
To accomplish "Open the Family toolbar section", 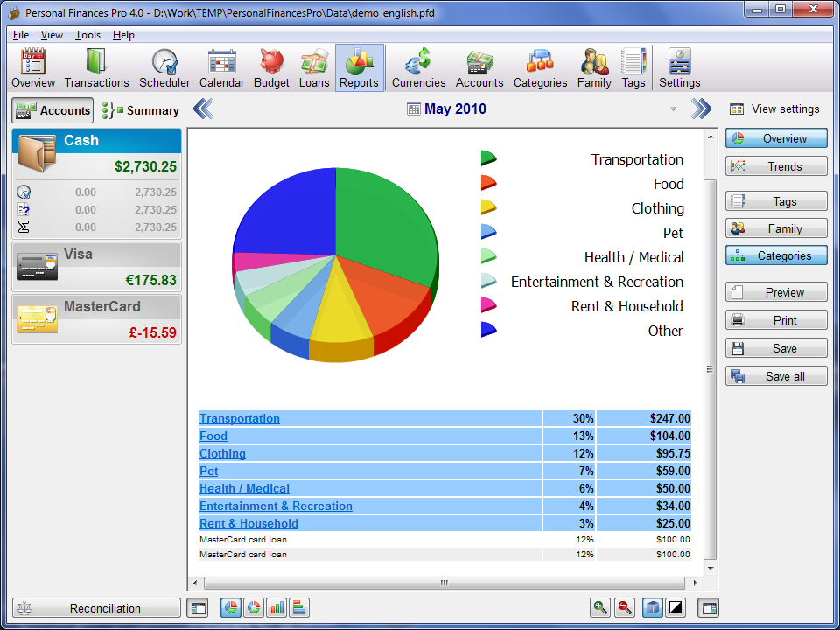I will click(x=594, y=68).
